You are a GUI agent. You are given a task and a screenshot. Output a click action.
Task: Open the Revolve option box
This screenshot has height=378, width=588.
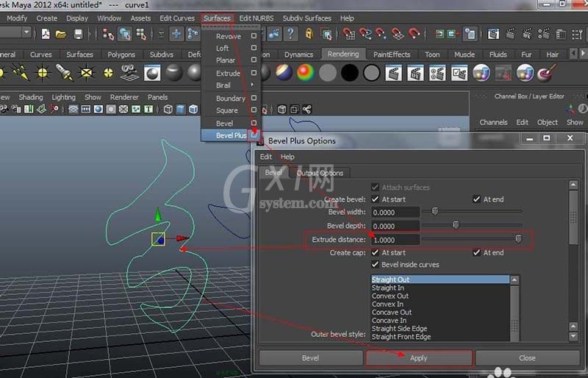point(254,35)
